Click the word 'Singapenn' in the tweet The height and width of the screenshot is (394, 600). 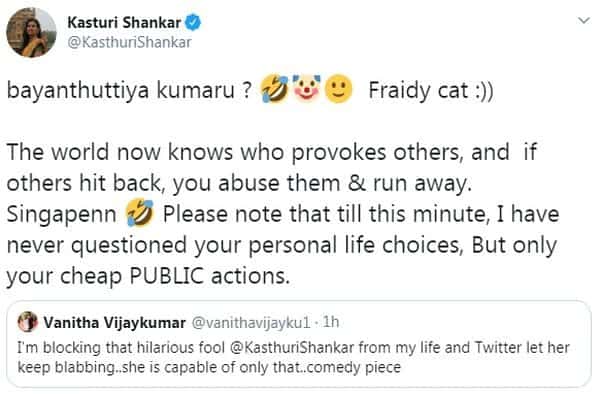click(62, 215)
